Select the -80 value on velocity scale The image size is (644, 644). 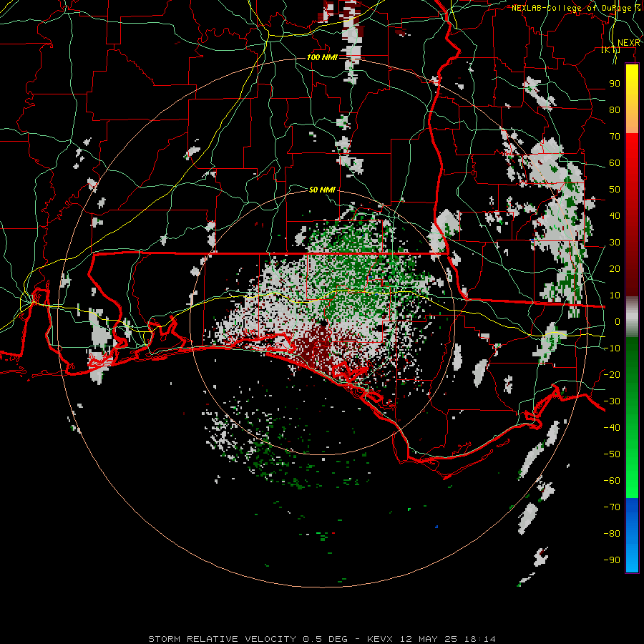pyautogui.click(x=612, y=534)
